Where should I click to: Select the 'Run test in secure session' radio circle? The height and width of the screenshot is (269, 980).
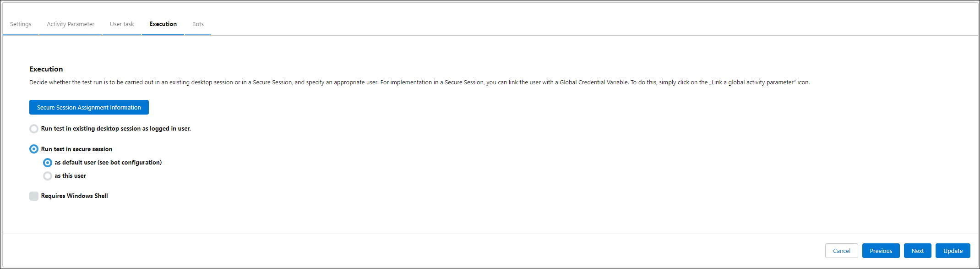tap(34, 149)
